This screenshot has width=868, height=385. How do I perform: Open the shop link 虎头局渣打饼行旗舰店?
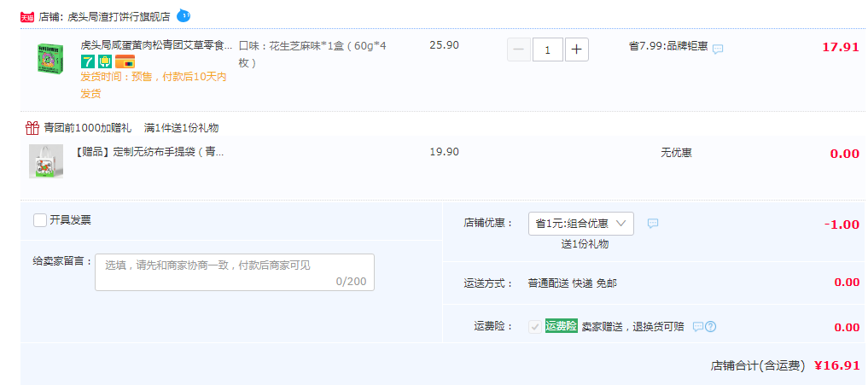tap(119, 17)
